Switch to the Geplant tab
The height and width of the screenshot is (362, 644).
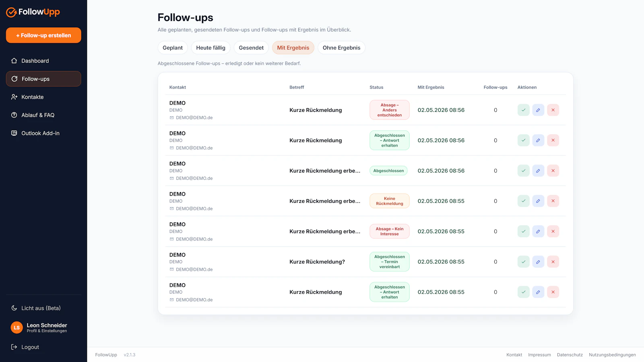(x=173, y=47)
